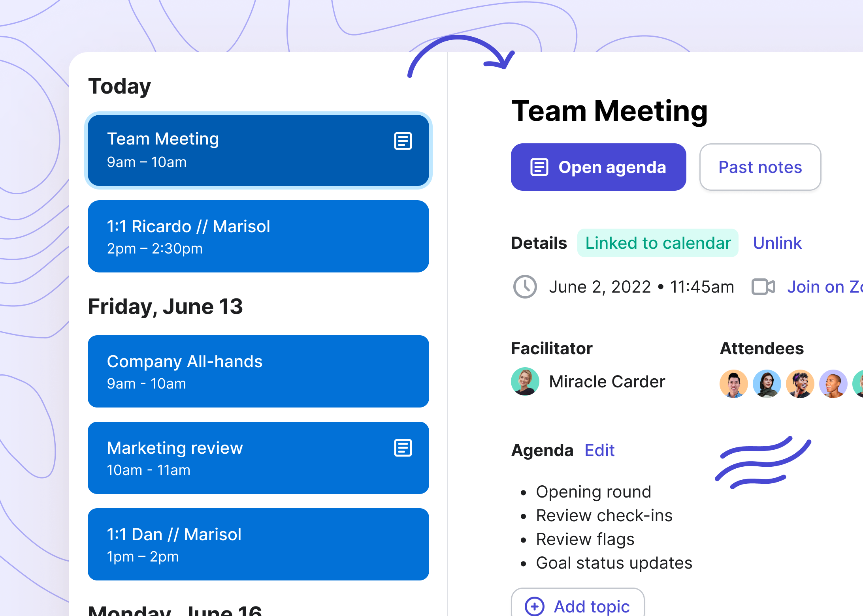
Task: Click the Friday, June 13 heading
Action: click(x=165, y=307)
